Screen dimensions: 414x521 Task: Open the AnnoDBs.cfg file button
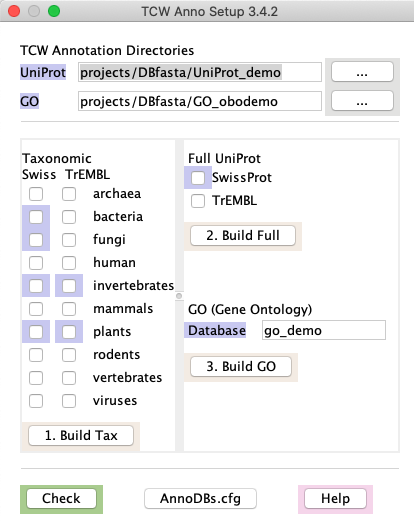[x=200, y=499]
